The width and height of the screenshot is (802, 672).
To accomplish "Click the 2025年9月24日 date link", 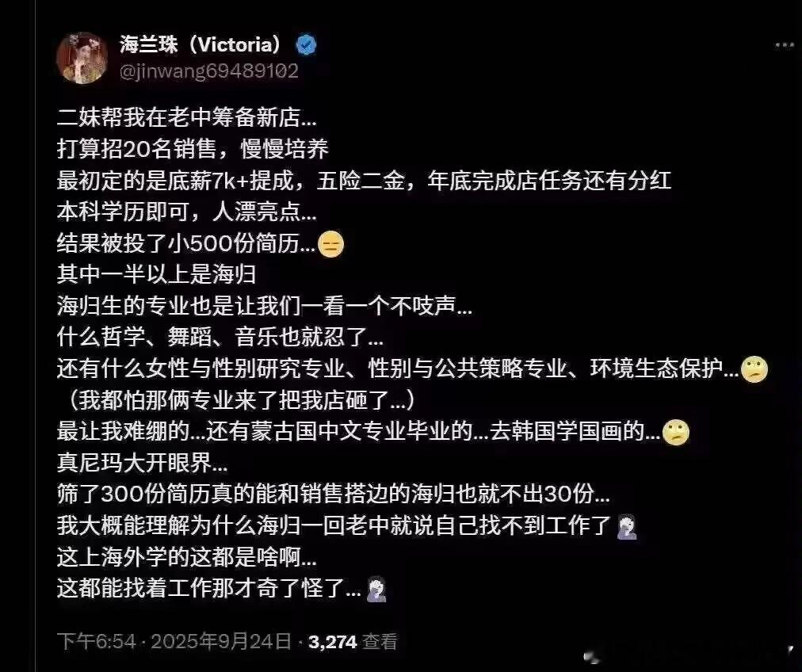I will [x=221, y=641].
